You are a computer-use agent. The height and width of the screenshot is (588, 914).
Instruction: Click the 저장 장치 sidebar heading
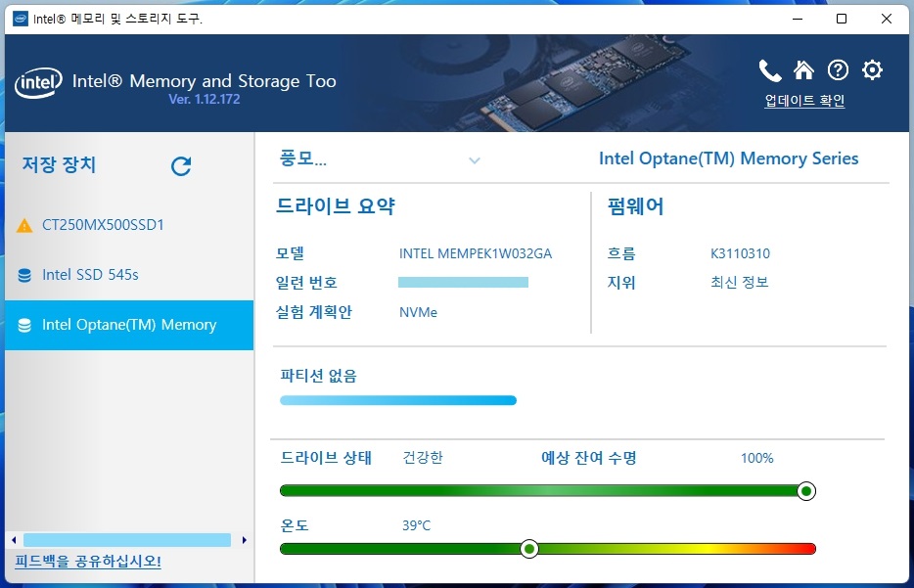[59, 164]
